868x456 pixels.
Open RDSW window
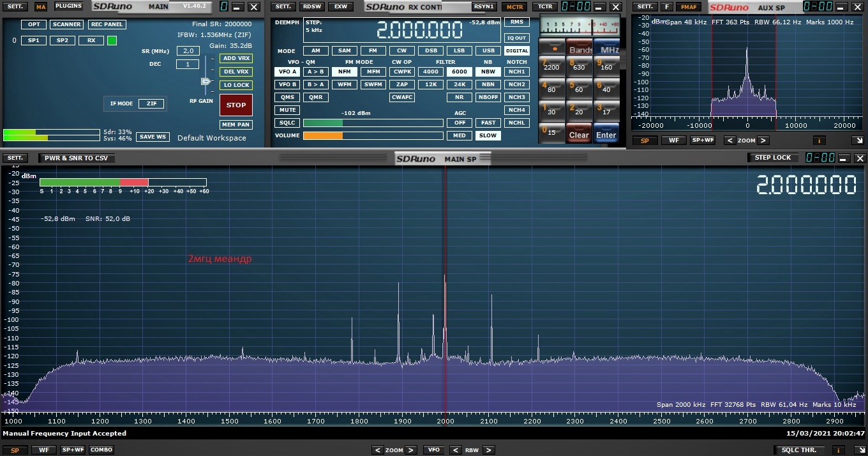[313, 6]
